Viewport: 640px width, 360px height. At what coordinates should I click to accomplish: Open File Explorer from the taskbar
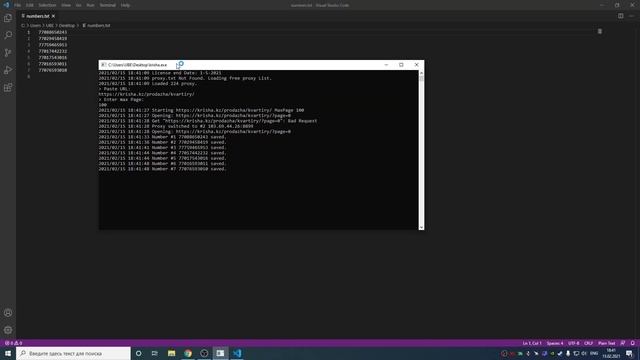(171, 353)
